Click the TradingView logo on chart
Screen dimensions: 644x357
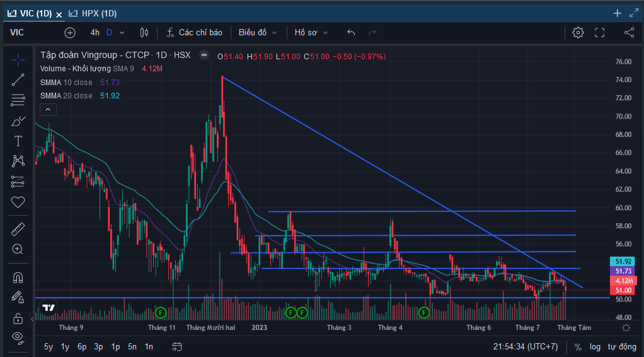[x=49, y=308]
